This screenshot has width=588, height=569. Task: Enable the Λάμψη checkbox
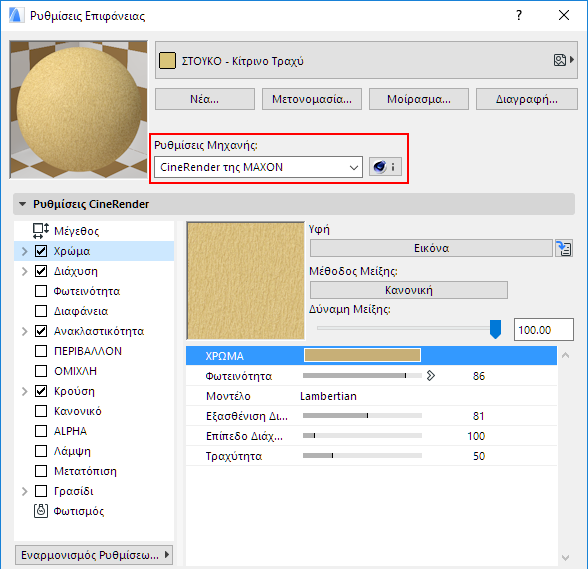point(41,451)
